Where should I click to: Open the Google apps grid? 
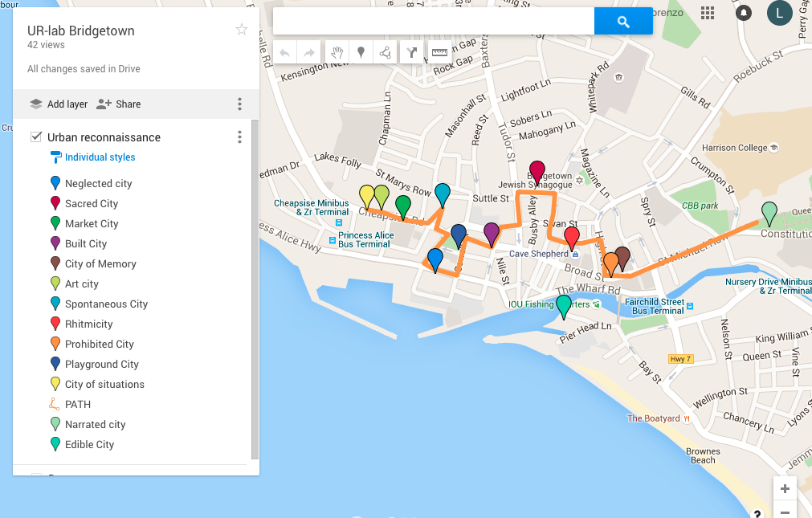(708, 13)
